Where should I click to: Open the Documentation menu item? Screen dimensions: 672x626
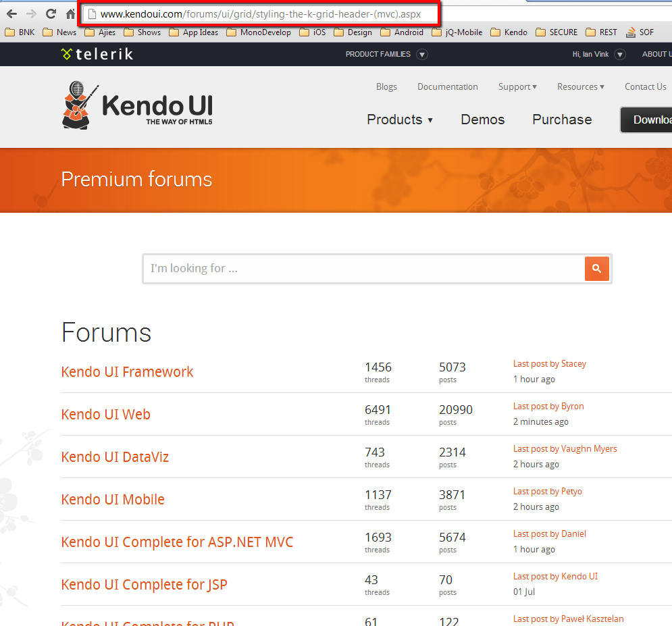click(447, 86)
